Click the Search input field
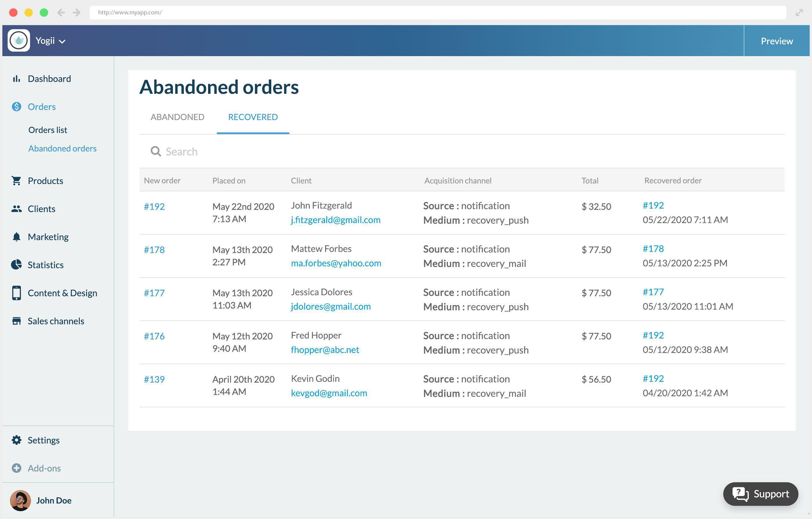The width and height of the screenshot is (812, 519). (x=303, y=152)
